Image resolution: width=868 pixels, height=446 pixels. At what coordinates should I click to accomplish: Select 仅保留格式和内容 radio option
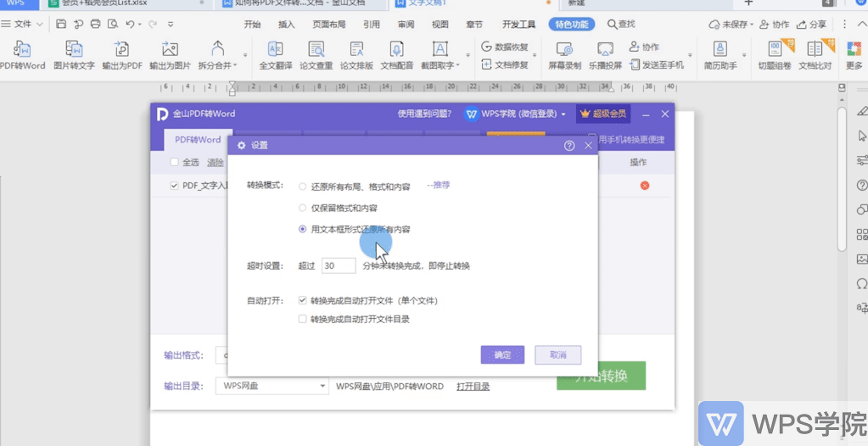pos(302,208)
